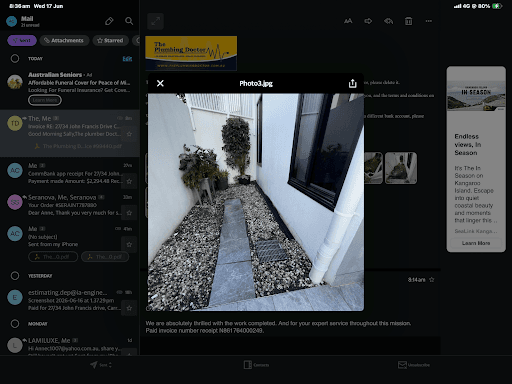Viewport: 512px width, 384px height.
Task: Open Unsubscribe from bottom bar
Action: (414, 365)
